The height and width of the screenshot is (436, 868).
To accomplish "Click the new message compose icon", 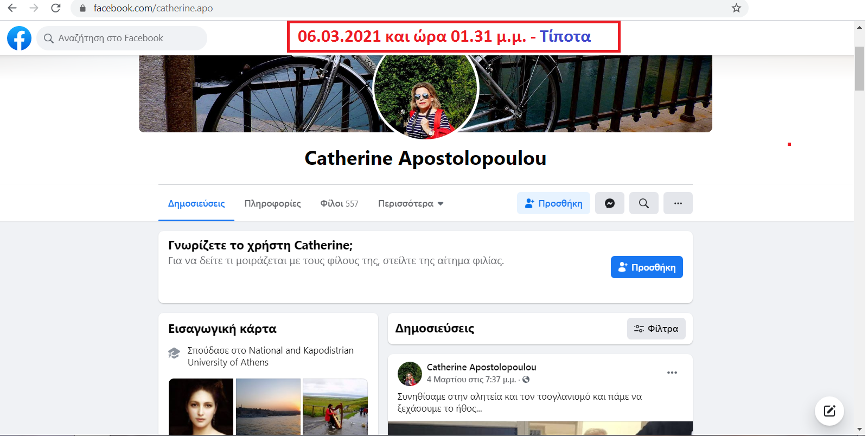I will coord(829,411).
